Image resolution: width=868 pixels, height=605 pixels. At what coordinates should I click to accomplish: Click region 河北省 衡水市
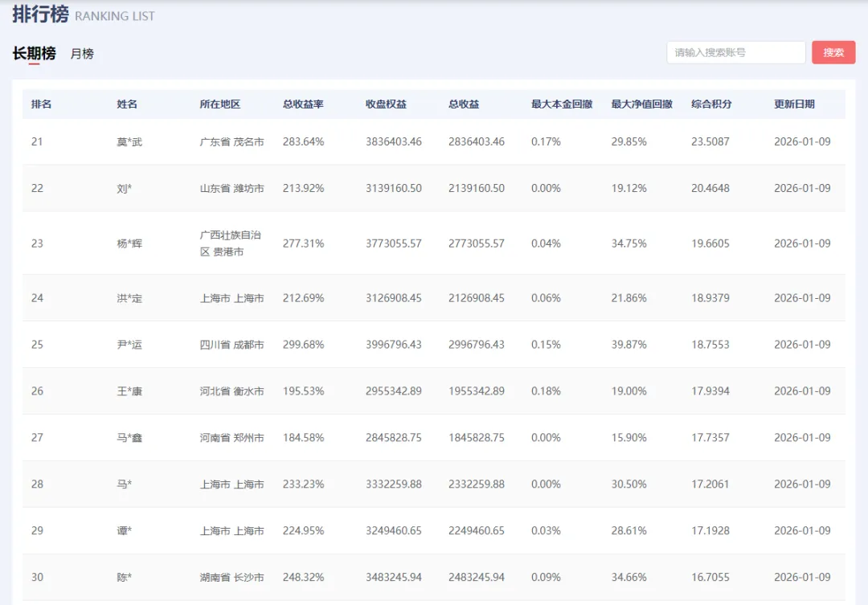pos(232,391)
